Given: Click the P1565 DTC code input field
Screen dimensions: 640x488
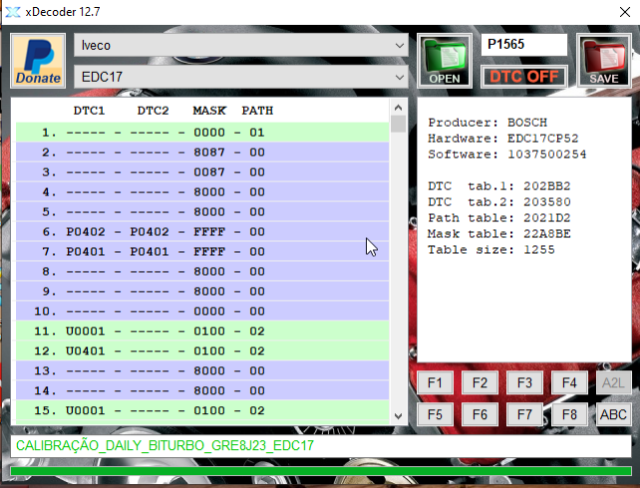Looking at the screenshot, I should tap(523, 46).
